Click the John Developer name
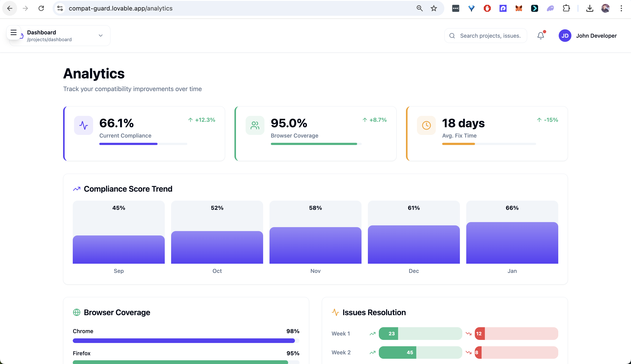This screenshot has width=631, height=364. coord(596,36)
